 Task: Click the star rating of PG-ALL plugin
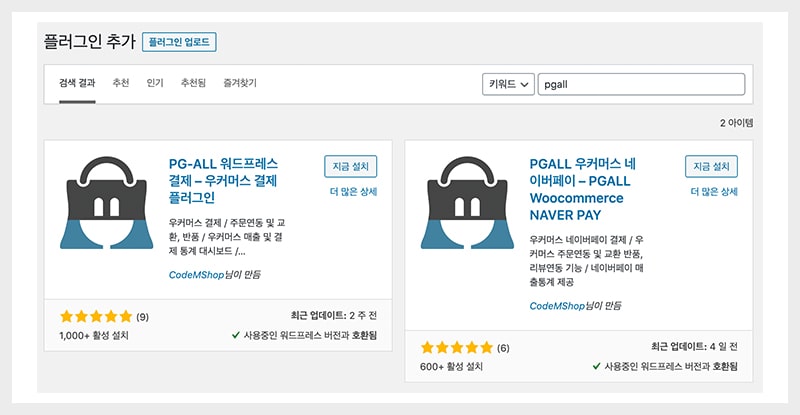(95, 317)
